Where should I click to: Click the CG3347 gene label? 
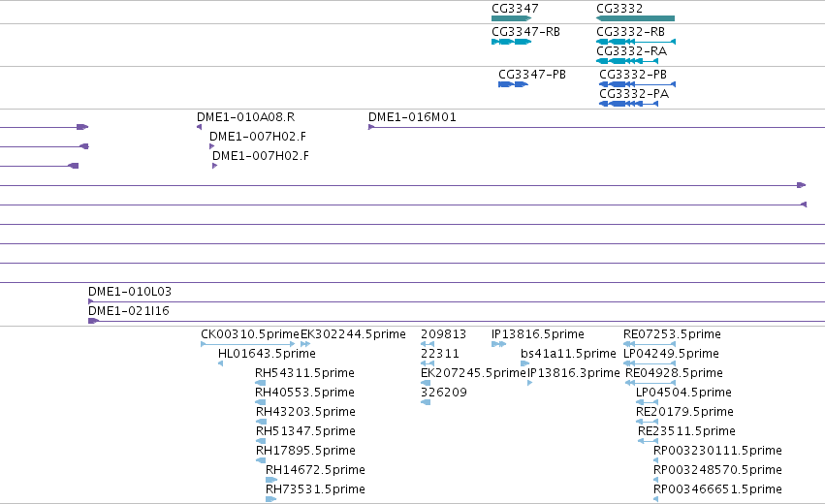click(x=515, y=9)
